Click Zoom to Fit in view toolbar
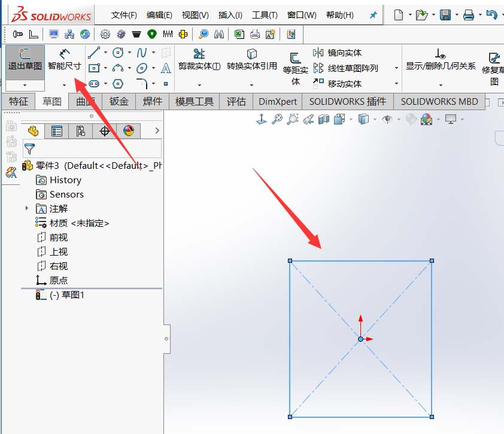504x434 pixels. click(278, 119)
